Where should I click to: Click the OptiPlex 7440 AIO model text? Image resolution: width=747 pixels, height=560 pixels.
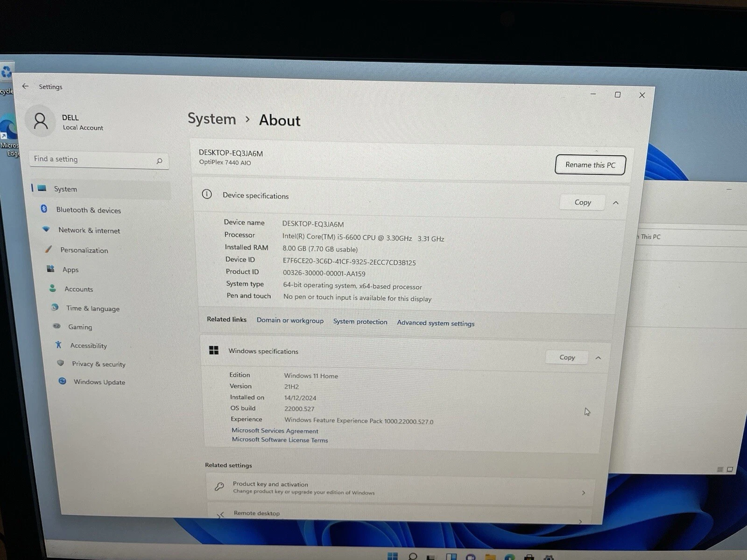225,162
